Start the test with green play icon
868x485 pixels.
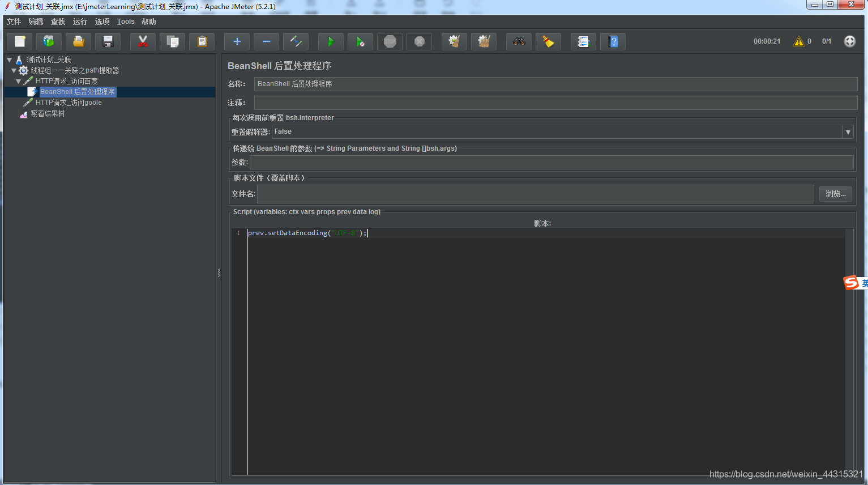point(331,41)
